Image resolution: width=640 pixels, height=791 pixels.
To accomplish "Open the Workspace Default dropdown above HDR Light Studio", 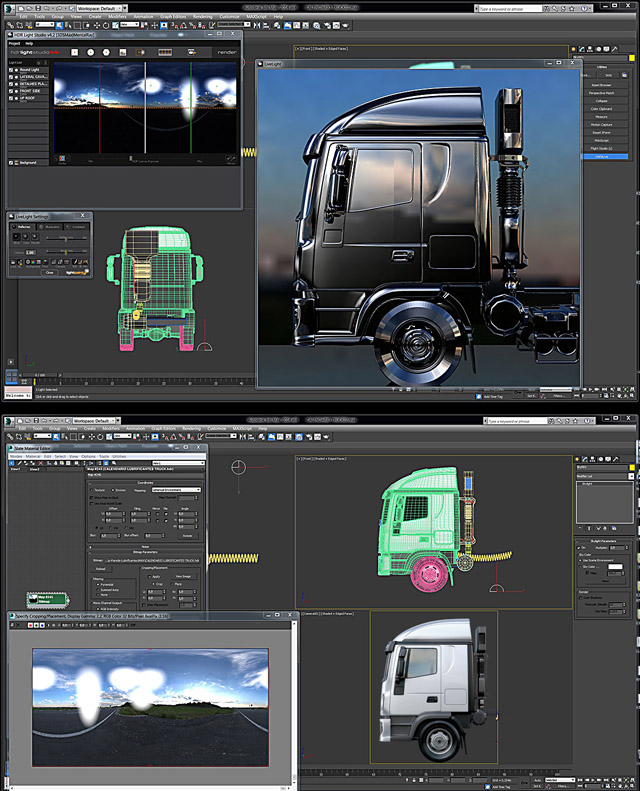I will (100, 9).
